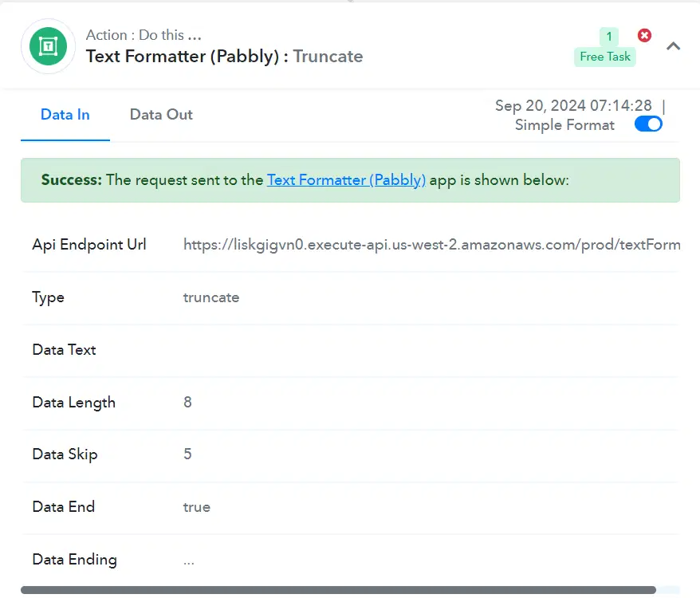Click the horizontal scrollbar at the bottom
Viewport: 700px width, 598px height.
coord(338,590)
